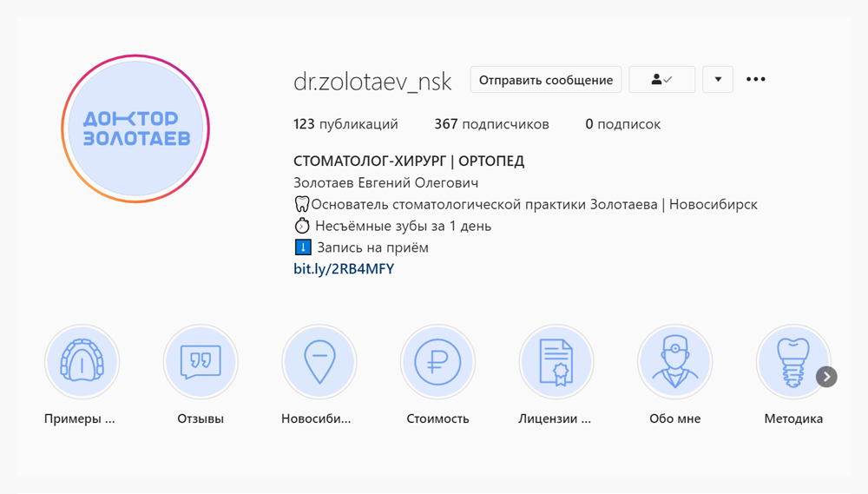Click the stopwatch emoji in the bio

pyautogui.click(x=302, y=226)
